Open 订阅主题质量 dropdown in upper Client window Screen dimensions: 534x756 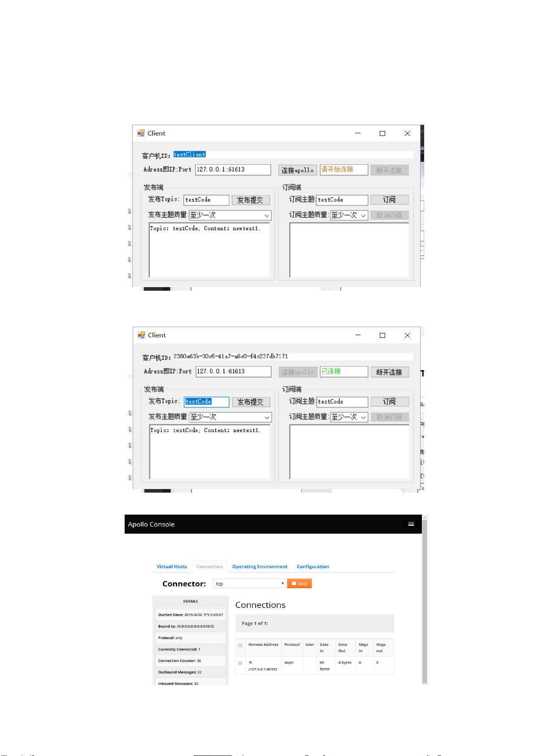coord(349,215)
